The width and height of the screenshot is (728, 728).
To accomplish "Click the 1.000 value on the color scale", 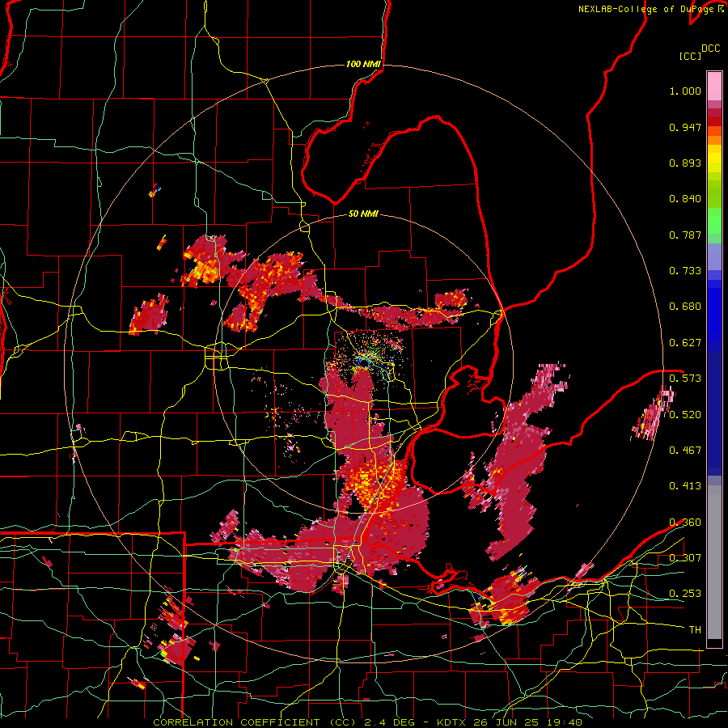I will click(685, 91).
